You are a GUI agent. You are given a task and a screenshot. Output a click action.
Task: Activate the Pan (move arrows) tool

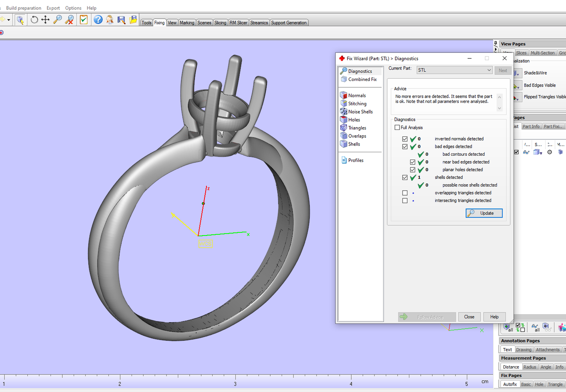(x=45, y=20)
